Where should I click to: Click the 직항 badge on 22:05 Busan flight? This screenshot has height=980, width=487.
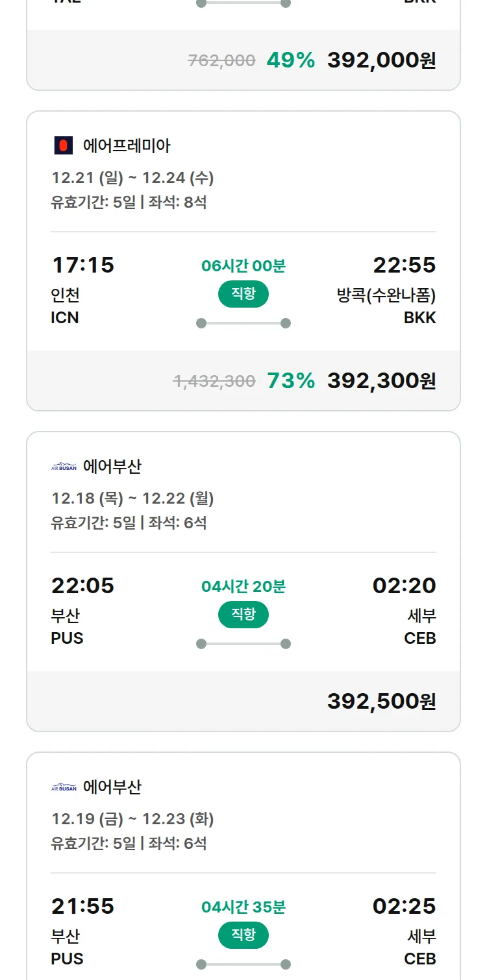tap(243, 615)
